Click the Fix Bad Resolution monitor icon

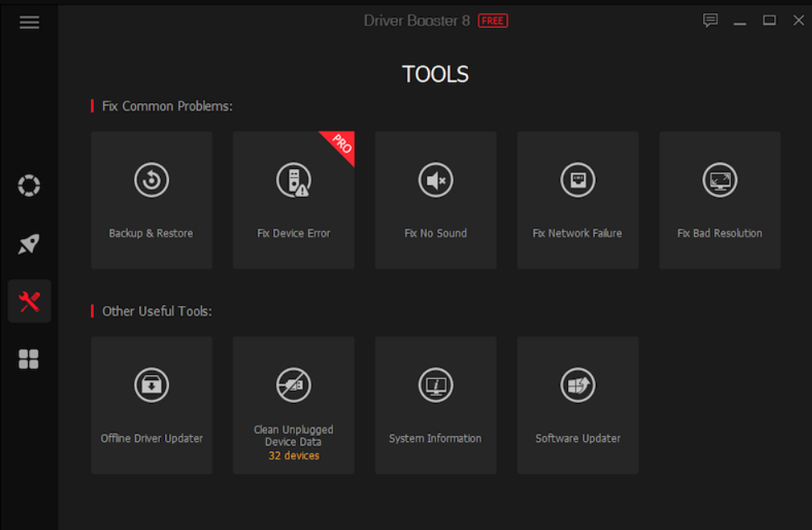pos(720,181)
